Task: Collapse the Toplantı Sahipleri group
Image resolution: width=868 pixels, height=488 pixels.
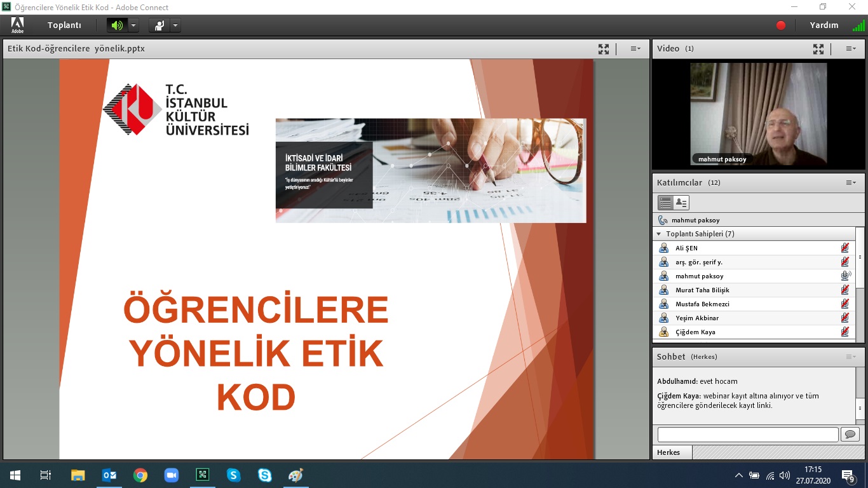Action: [x=659, y=234]
